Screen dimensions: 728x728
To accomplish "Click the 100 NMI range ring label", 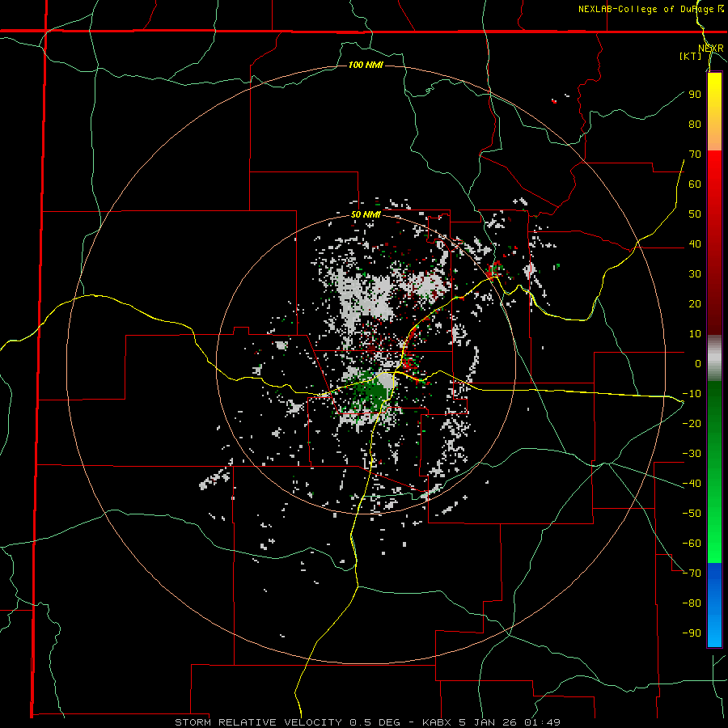I will [366, 65].
